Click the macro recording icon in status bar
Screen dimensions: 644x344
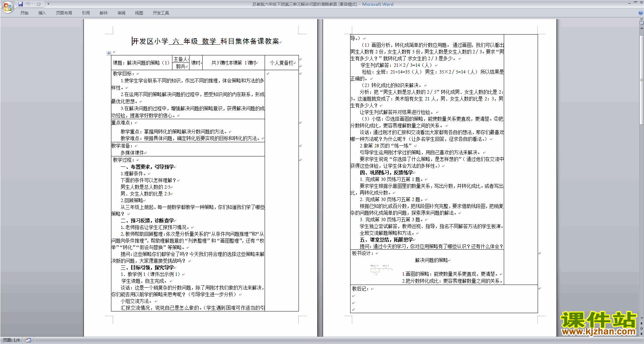pyautogui.click(x=29, y=340)
